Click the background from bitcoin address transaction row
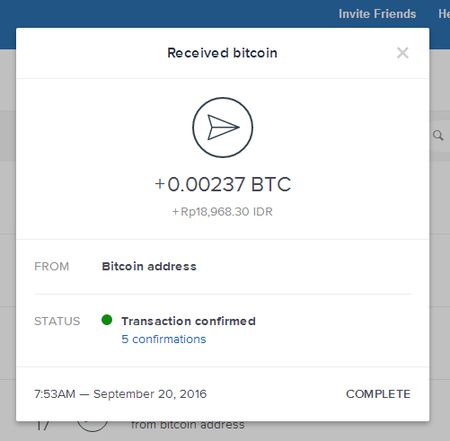This screenshot has width=450, height=441. [x=188, y=425]
